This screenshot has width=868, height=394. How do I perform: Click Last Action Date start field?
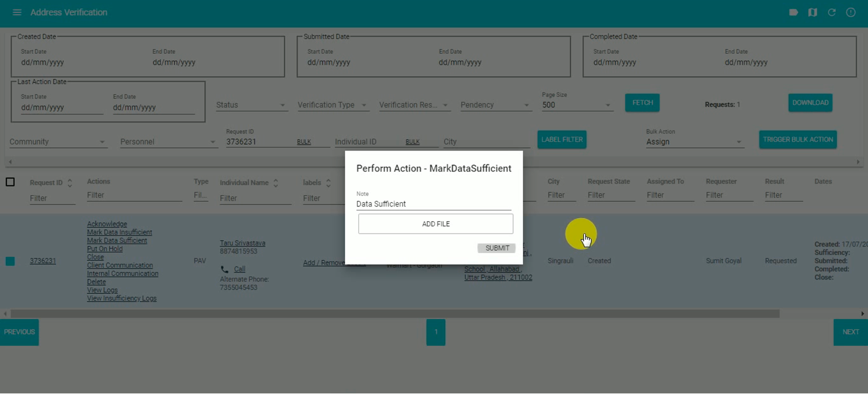point(62,108)
